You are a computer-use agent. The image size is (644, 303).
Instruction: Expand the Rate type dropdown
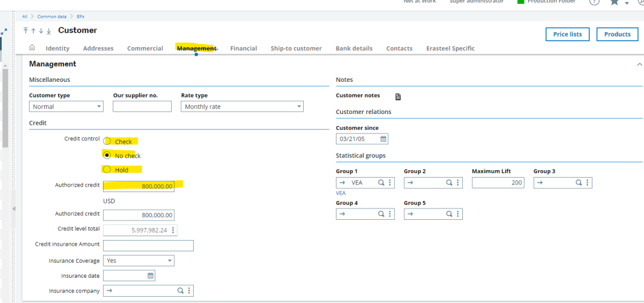pyautogui.click(x=299, y=107)
